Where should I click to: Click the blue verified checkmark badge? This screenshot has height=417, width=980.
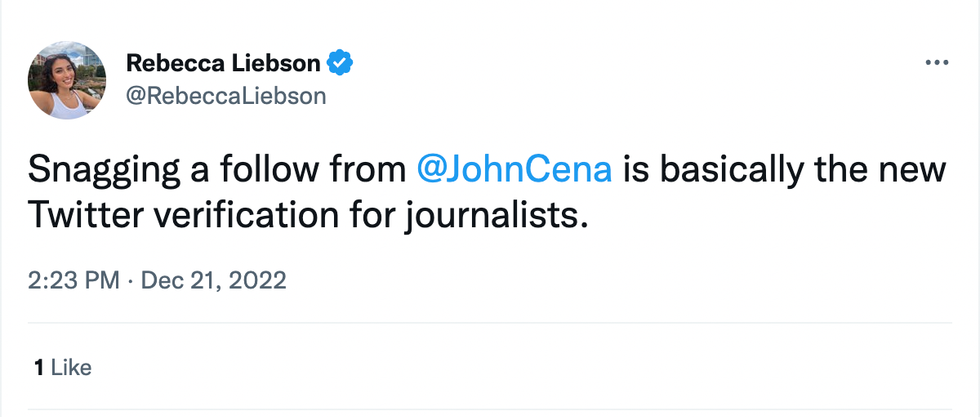[341, 64]
